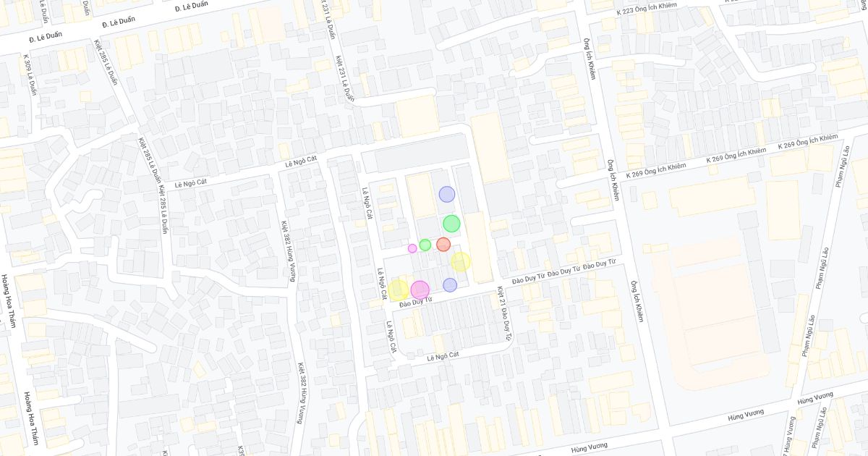
Task: Select the yellow circle touching the large magenta circle
Action: tap(397, 290)
